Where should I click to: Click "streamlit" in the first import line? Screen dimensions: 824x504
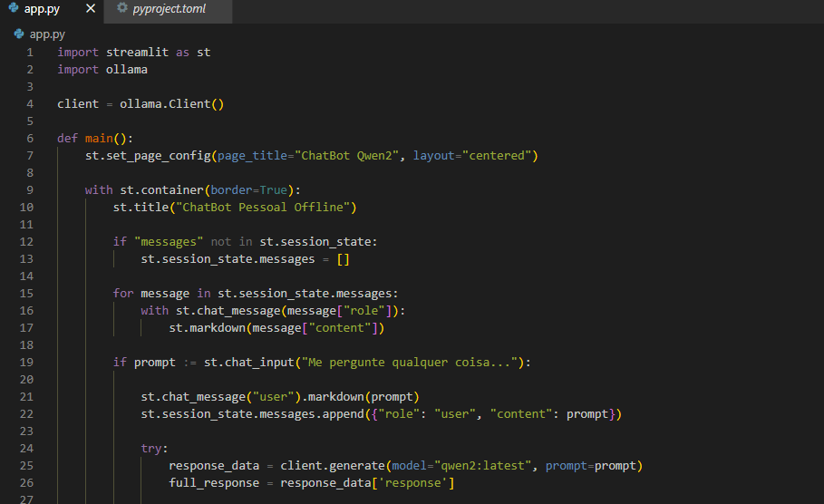[x=137, y=53]
